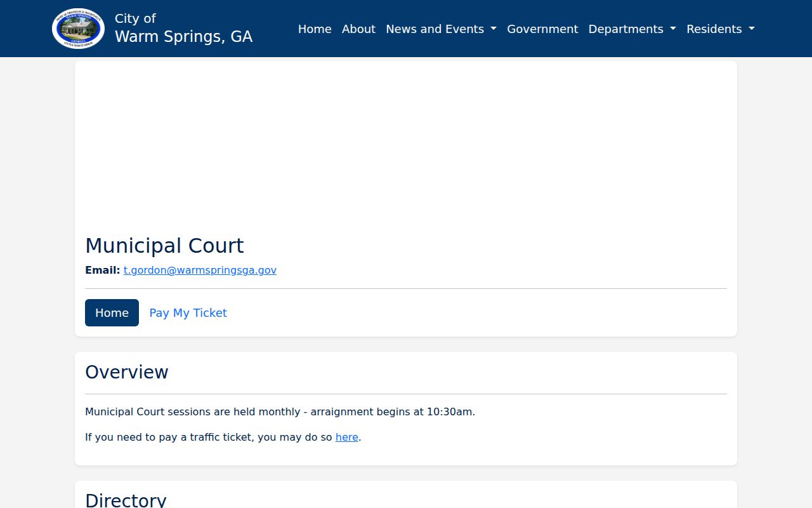This screenshot has height=508, width=812.
Task: Click the text about monthly court sessions
Action: click(x=280, y=411)
